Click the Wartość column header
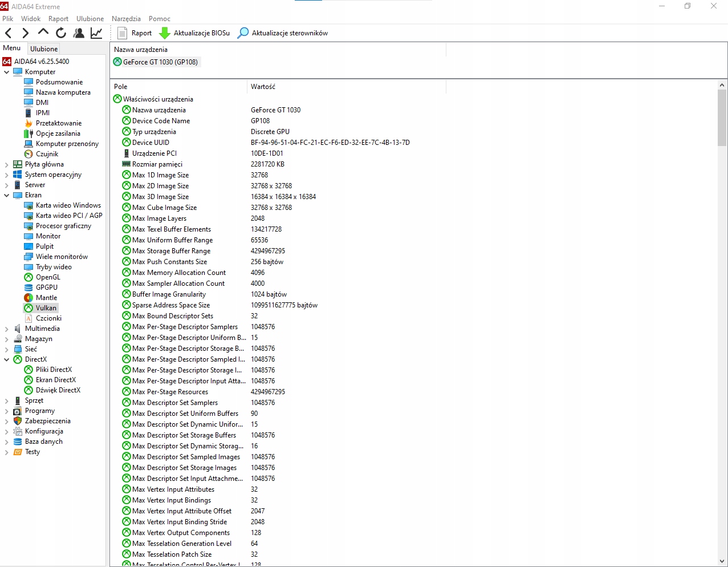Screen dimensions: 728x567 tap(346, 87)
